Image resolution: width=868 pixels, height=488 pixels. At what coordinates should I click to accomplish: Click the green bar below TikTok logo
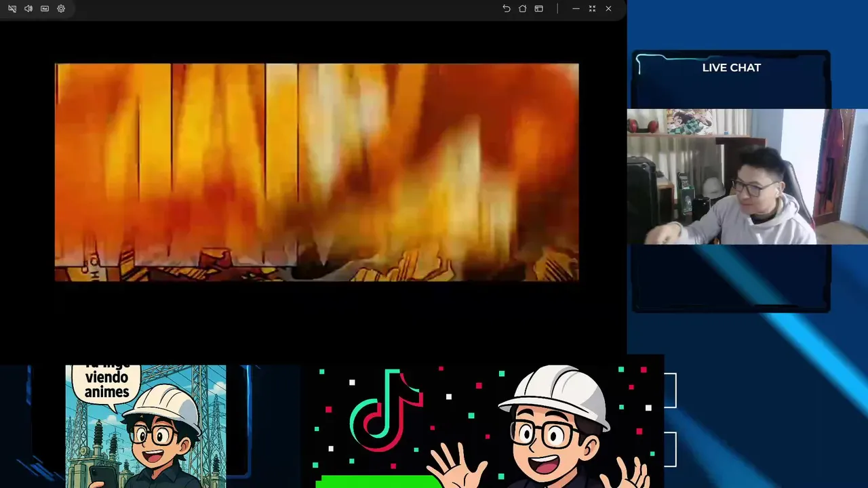tap(378, 481)
